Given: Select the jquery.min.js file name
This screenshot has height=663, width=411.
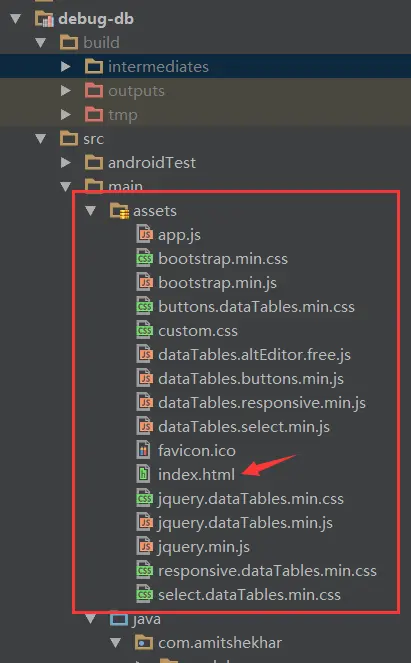Looking at the screenshot, I should pos(204,548).
